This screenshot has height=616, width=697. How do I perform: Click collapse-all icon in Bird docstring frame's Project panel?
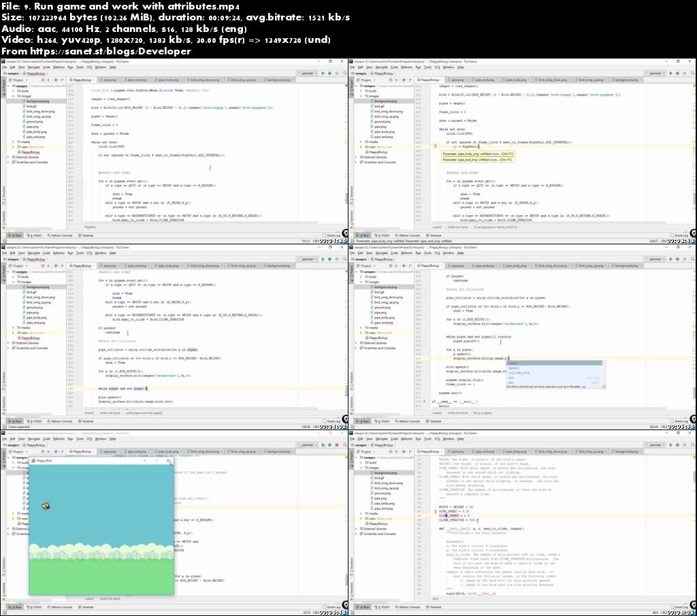(x=397, y=451)
